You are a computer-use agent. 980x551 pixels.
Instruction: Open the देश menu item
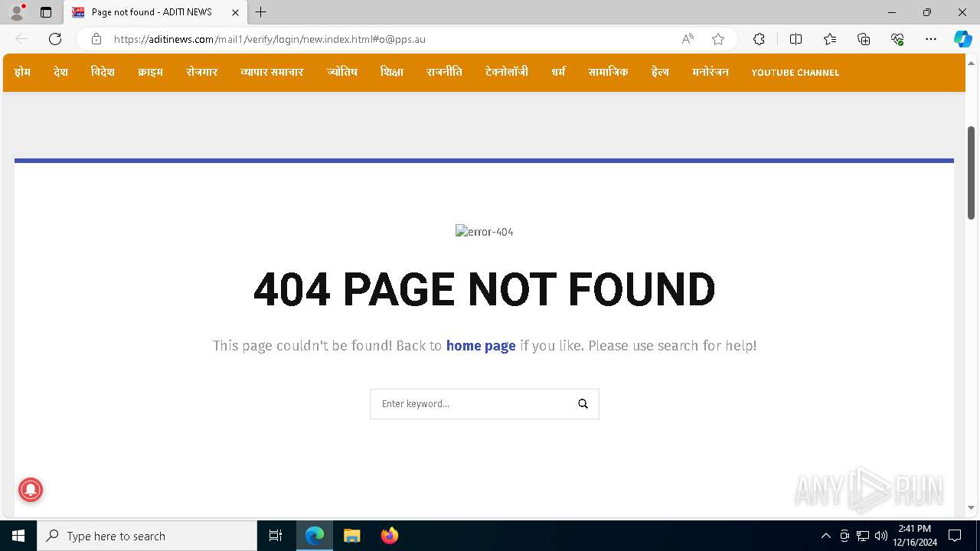60,72
